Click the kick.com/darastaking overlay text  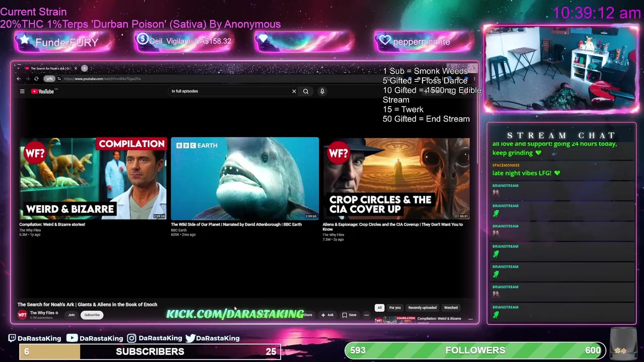point(235,314)
